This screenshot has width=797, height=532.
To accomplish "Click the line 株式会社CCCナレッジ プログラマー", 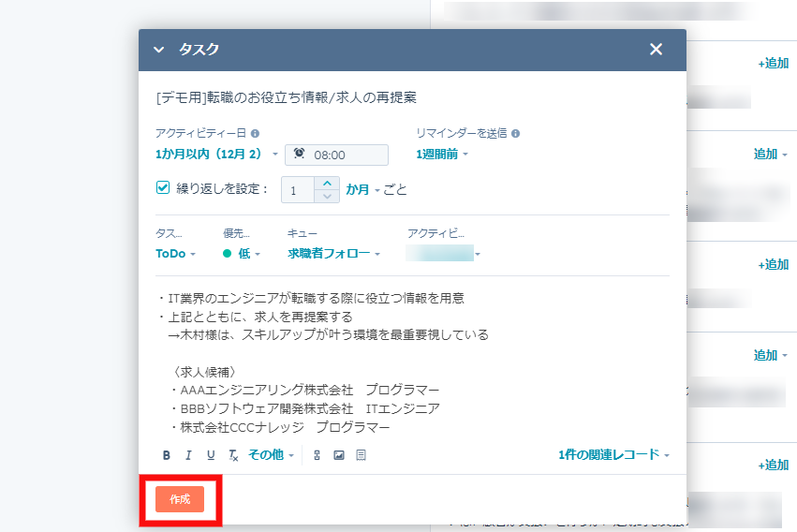I will pyautogui.click(x=285, y=427).
